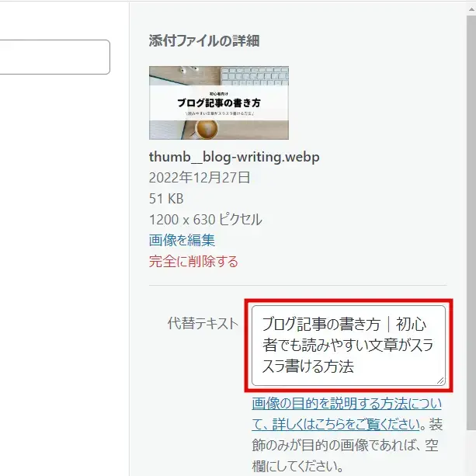Image resolution: width=476 pixels, height=476 pixels.
Task: Open the 画像の目的を説明する方法 help link
Action: (x=346, y=414)
